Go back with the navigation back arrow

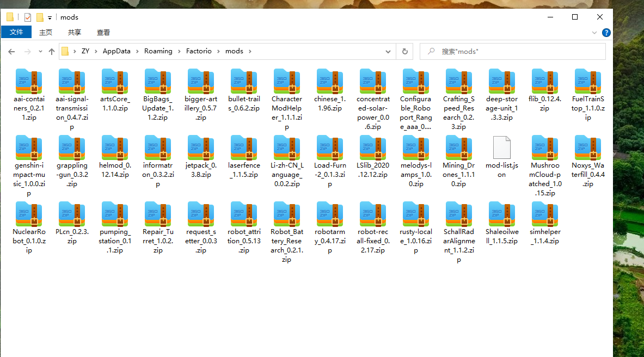pos(11,51)
